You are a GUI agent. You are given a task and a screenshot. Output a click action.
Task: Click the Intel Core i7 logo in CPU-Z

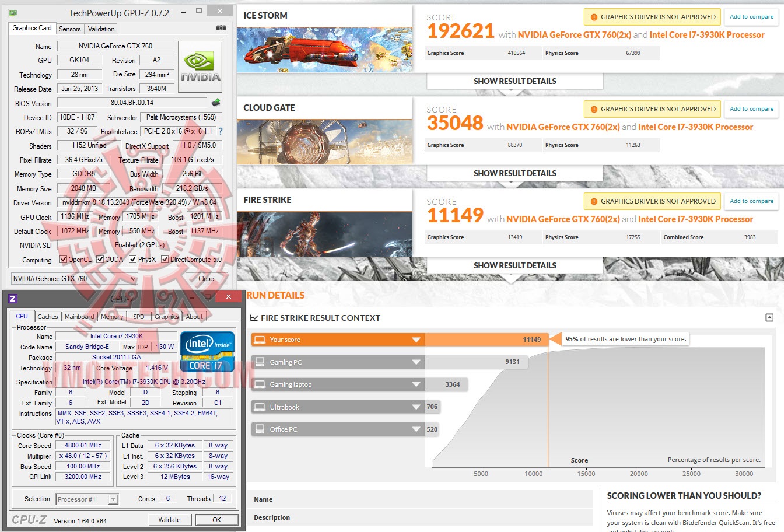click(208, 352)
